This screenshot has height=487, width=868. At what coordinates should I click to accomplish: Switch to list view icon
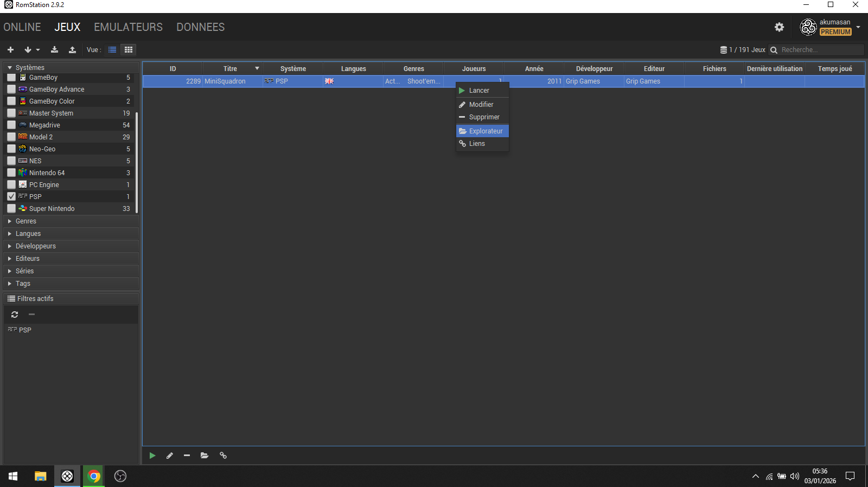click(x=112, y=50)
